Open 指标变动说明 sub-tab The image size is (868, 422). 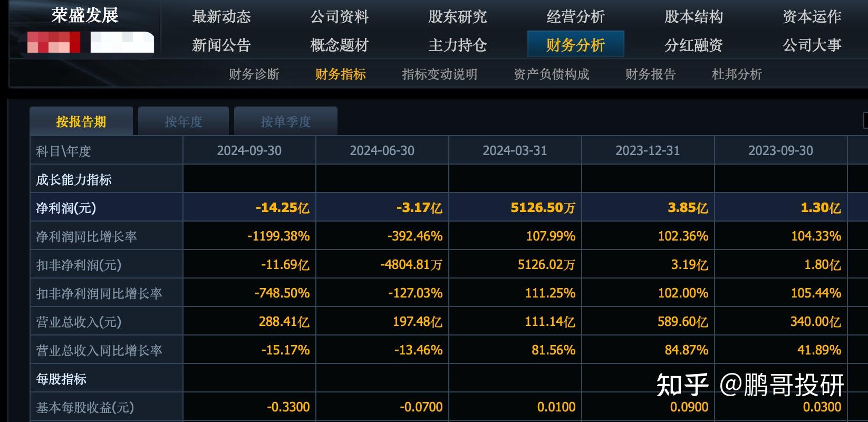pos(439,74)
